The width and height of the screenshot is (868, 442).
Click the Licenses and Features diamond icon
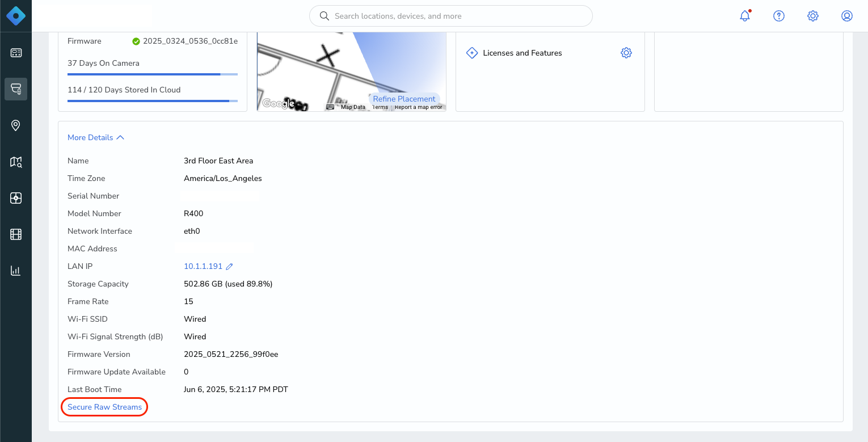pos(471,53)
